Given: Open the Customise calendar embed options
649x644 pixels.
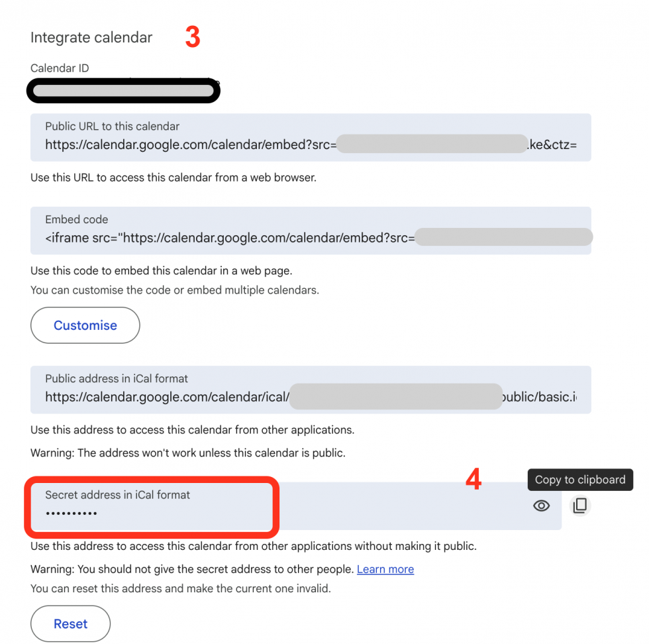Looking at the screenshot, I should 85,325.
